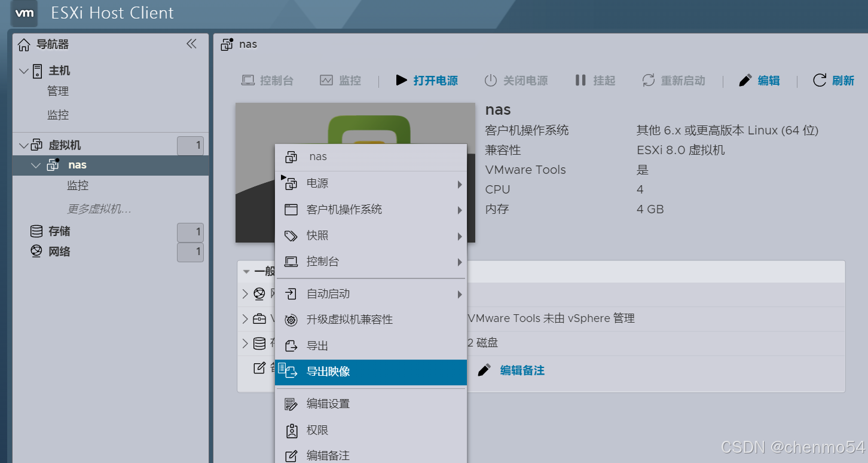Open the 客户机操作系统 submenu
This screenshot has height=463, width=868.
click(371, 210)
